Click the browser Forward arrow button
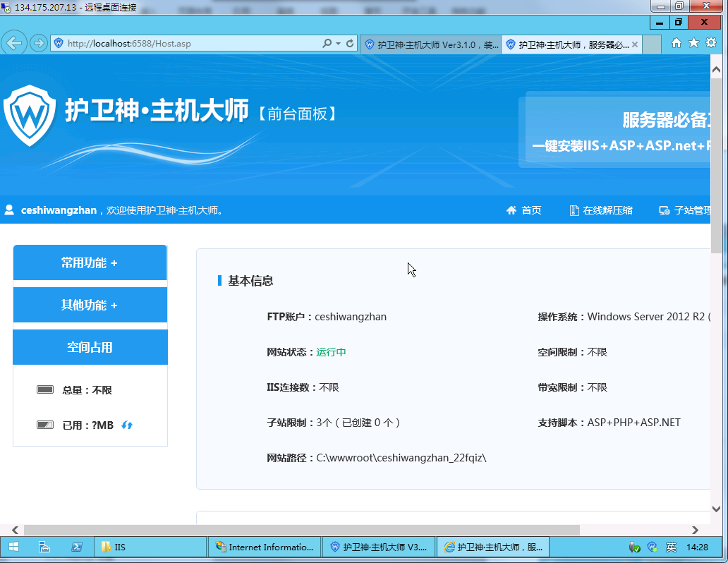The height and width of the screenshot is (563, 728). [x=39, y=43]
